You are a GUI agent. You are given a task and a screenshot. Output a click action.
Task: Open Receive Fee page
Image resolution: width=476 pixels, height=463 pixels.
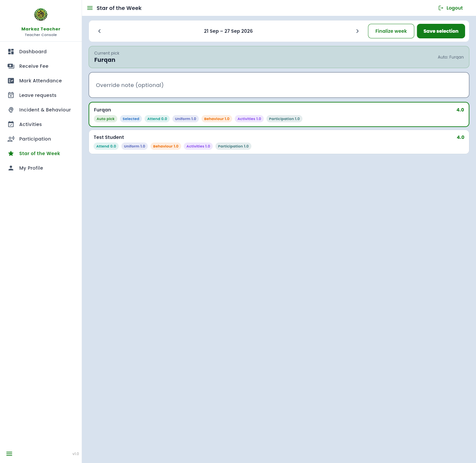pos(41,66)
